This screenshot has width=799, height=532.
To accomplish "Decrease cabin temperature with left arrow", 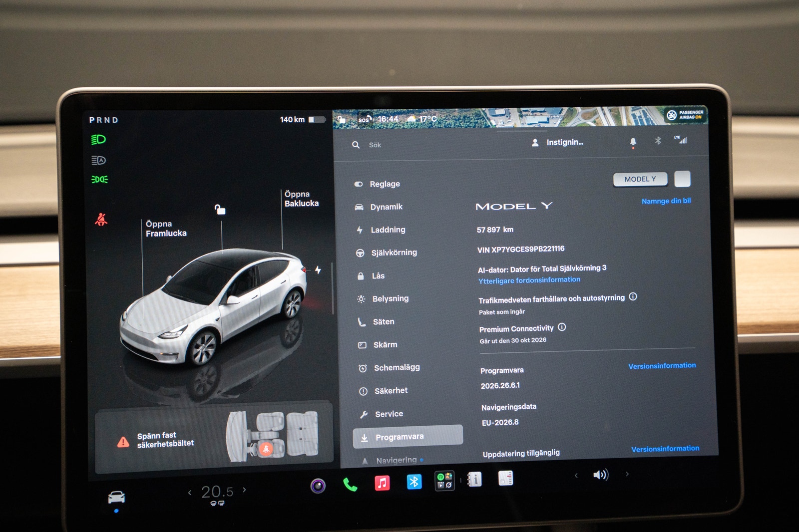I will coord(190,493).
